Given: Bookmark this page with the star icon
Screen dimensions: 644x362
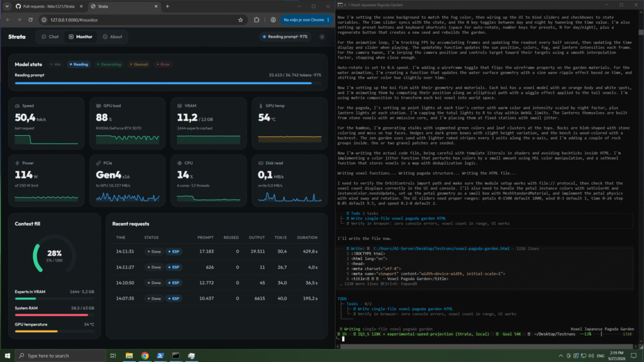Looking at the screenshot, I should click(241, 19).
